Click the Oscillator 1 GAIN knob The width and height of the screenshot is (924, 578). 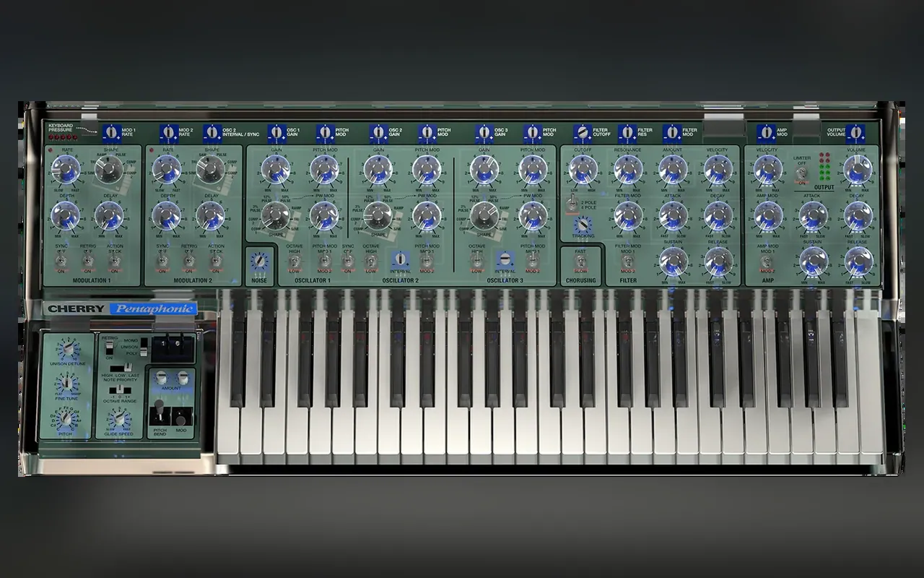point(275,170)
